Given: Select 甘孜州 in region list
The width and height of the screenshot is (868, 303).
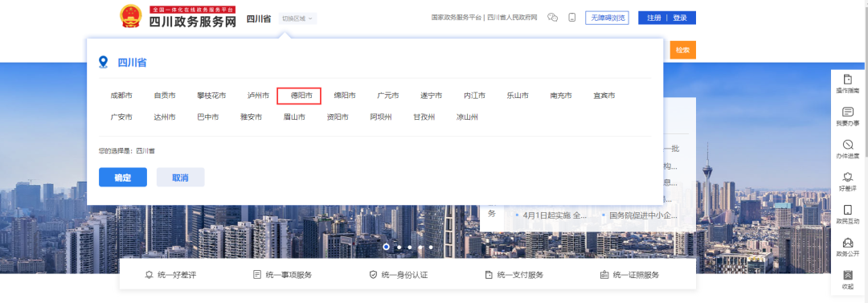Looking at the screenshot, I should pyautogui.click(x=424, y=117).
